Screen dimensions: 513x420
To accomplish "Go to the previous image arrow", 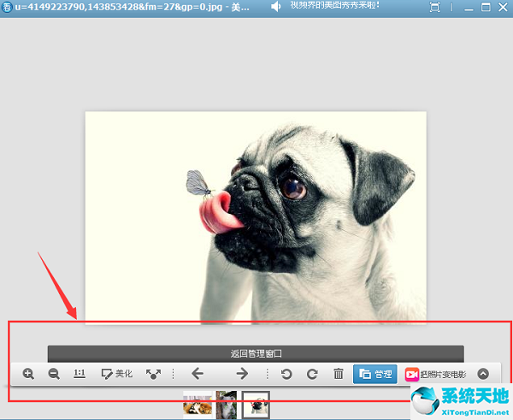I will click(197, 374).
